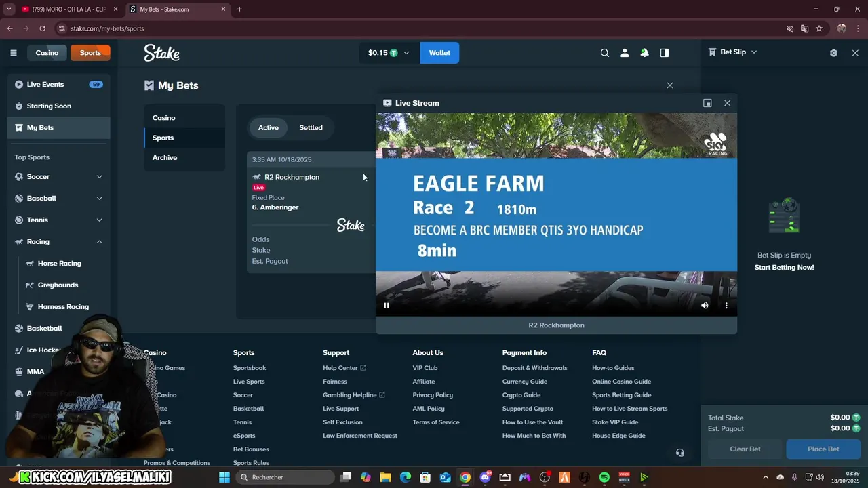The height and width of the screenshot is (488, 868).
Task: Select Sports in My Bets menu
Action: pyautogui.click(x=184, y=138)
